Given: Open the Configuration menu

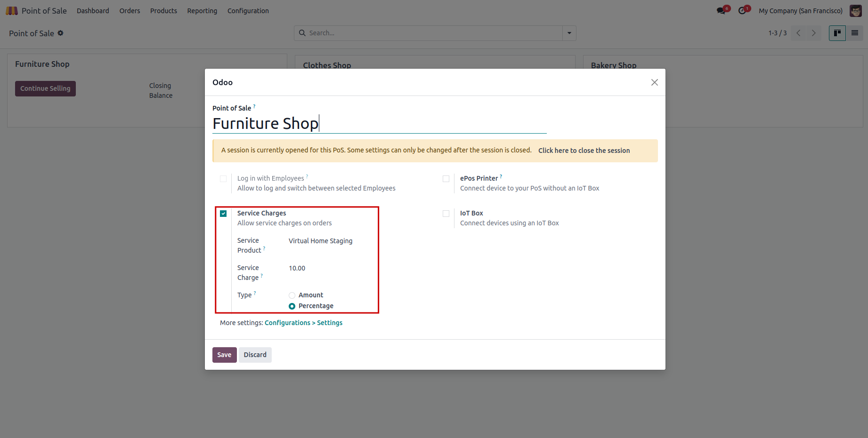Looking at the screenshot, I should point(248,11).
